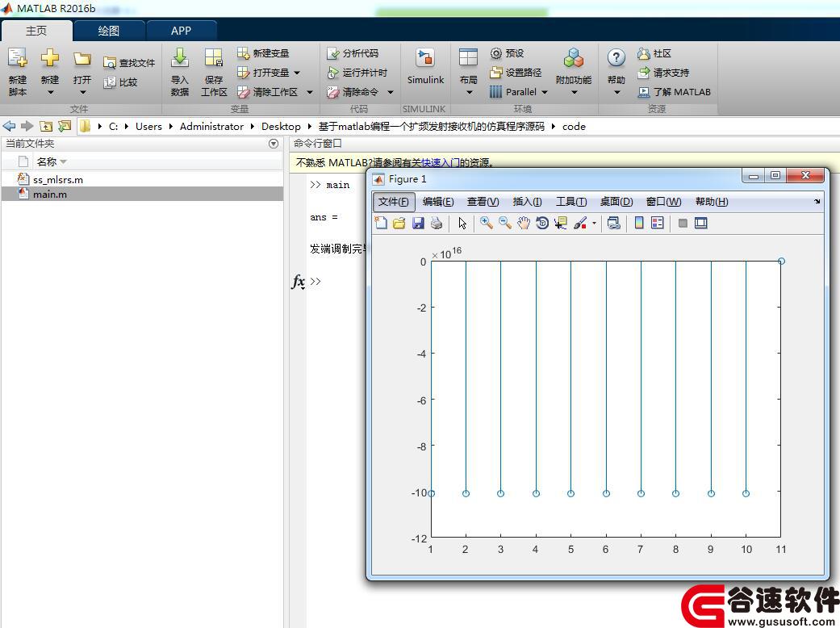This screenshot has width=840, height=628.
Task: Click New Variable (新建变量)
Action: [x=263, y=53]
